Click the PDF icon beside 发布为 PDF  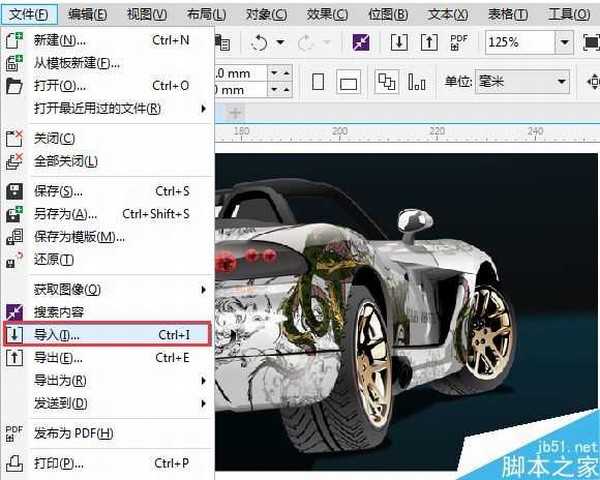pyautogui.click(x=14, y=433)
